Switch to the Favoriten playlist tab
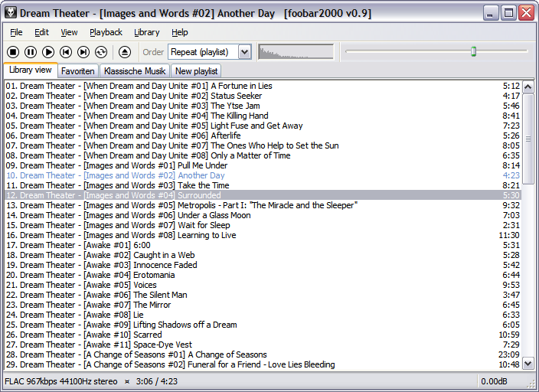Image resolution: width=539 pixels, height=392 pixels. coord(77,71)
